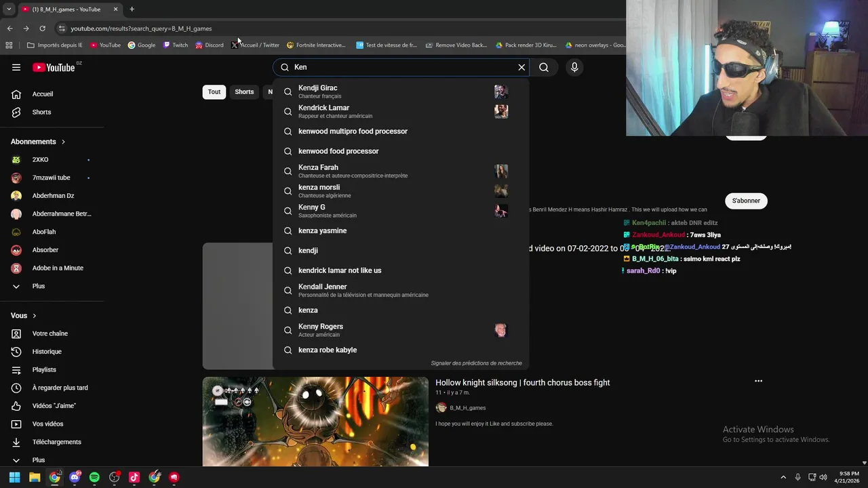The image size is (868, 488).
Task: Open the Windows Start menu
Action: (14, 477)
